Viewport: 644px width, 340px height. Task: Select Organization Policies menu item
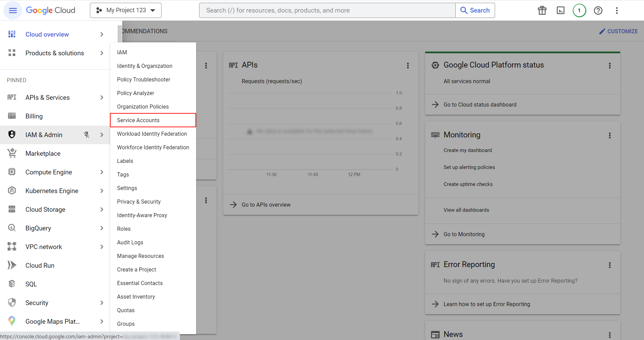click(153, 107)
